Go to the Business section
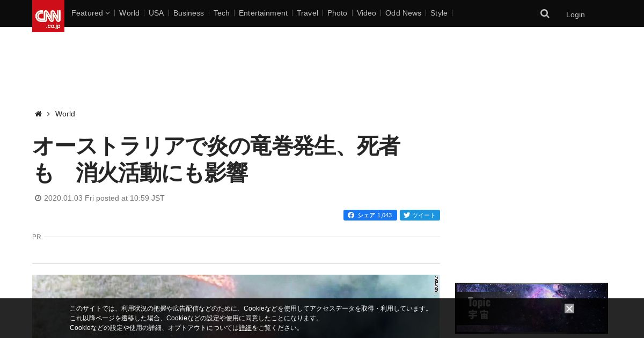This screenshot has width=644, height=338. (x=188, y=13)
